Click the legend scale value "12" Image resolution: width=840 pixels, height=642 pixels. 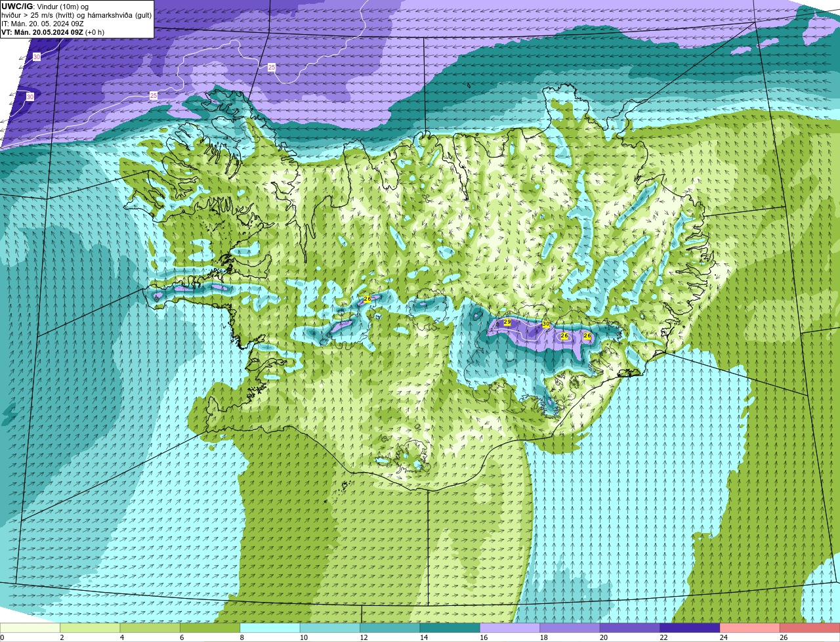[x=364, y=637]
